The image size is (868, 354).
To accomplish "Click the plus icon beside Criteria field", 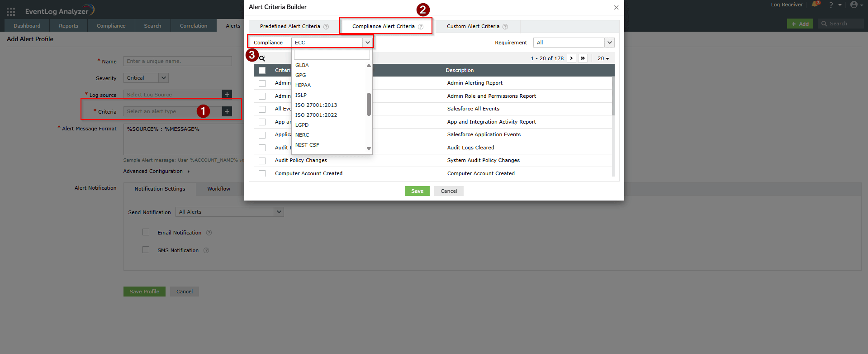I will (x=227, y=111).
